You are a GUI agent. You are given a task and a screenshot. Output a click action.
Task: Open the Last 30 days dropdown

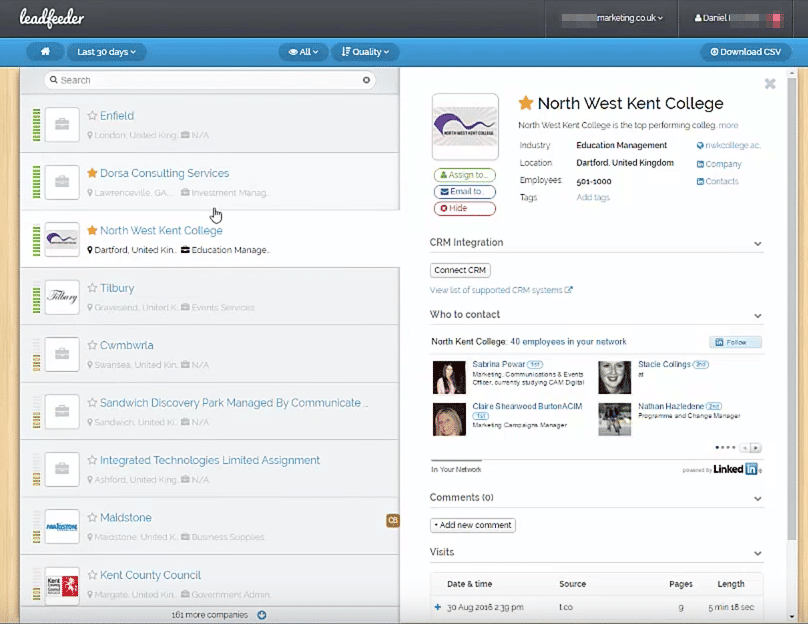[106, 52]
